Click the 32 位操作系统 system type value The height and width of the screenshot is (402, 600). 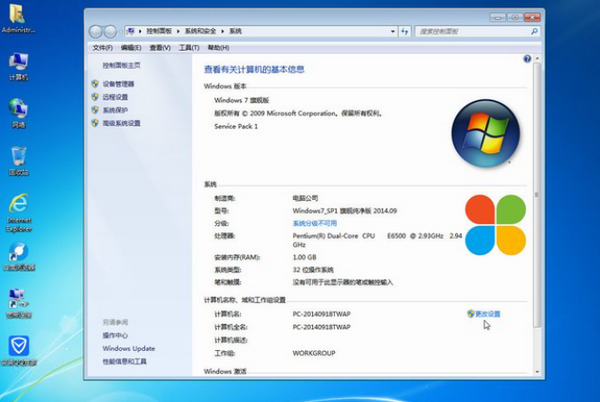(313, 270)
